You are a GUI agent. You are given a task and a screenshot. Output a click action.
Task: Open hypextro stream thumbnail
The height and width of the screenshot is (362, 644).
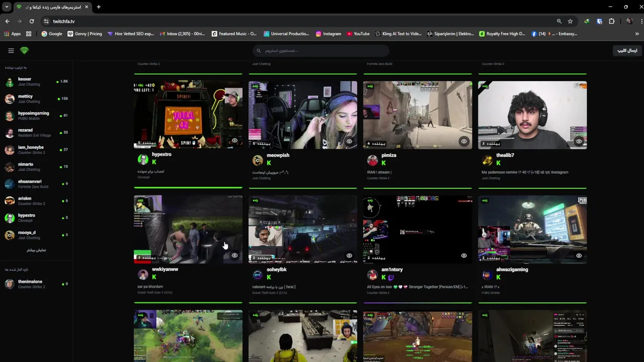[x=188, y=115]
